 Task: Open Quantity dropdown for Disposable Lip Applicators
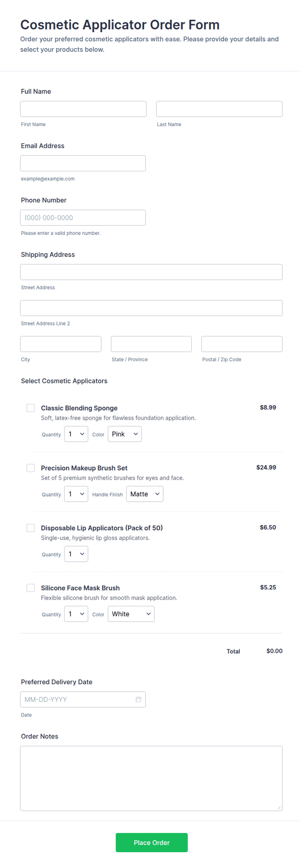click(76, 554)
